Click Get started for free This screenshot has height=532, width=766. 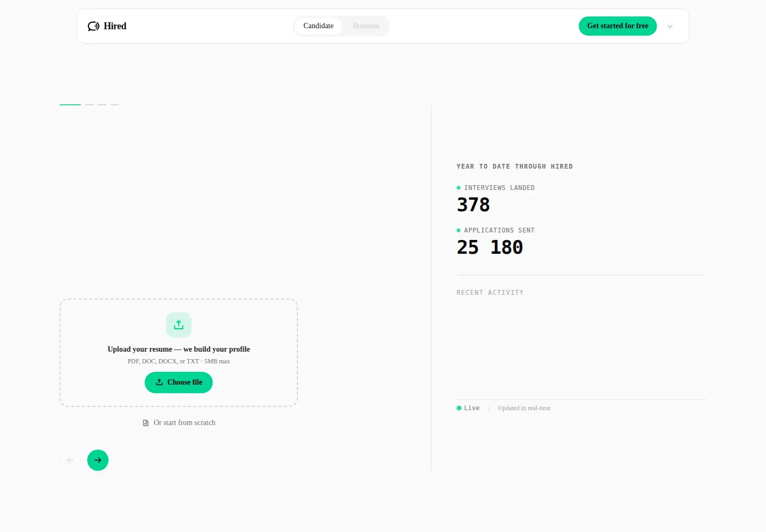coord(618,26)
